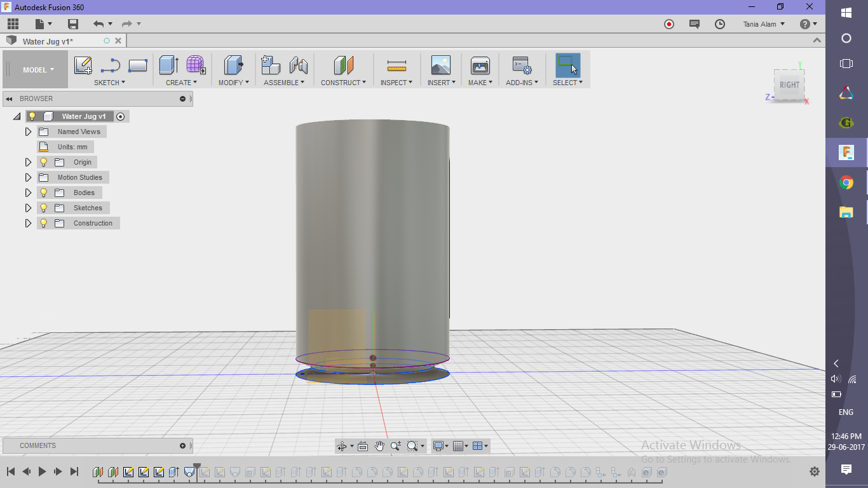Click the 3D Print make icon
This screenshot has width=868, height=488.
(x=480, y=65)
